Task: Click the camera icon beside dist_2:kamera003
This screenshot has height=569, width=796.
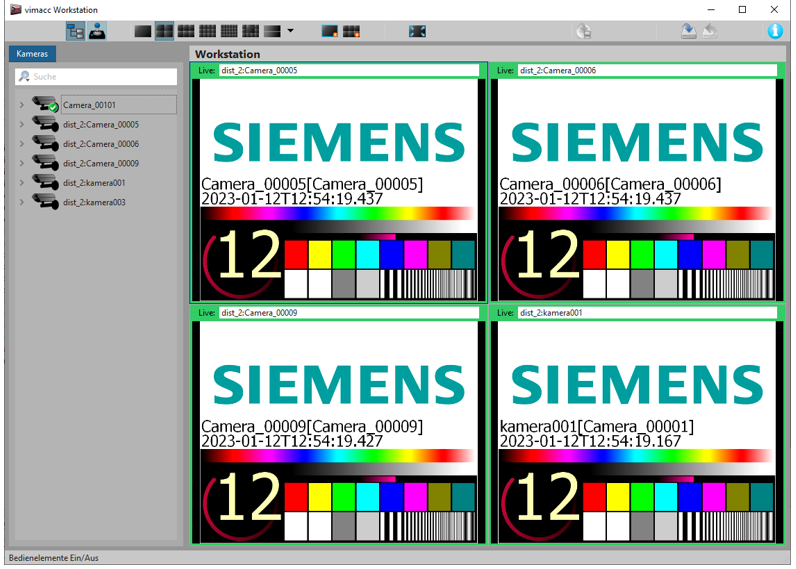Action: pos(45,201)
